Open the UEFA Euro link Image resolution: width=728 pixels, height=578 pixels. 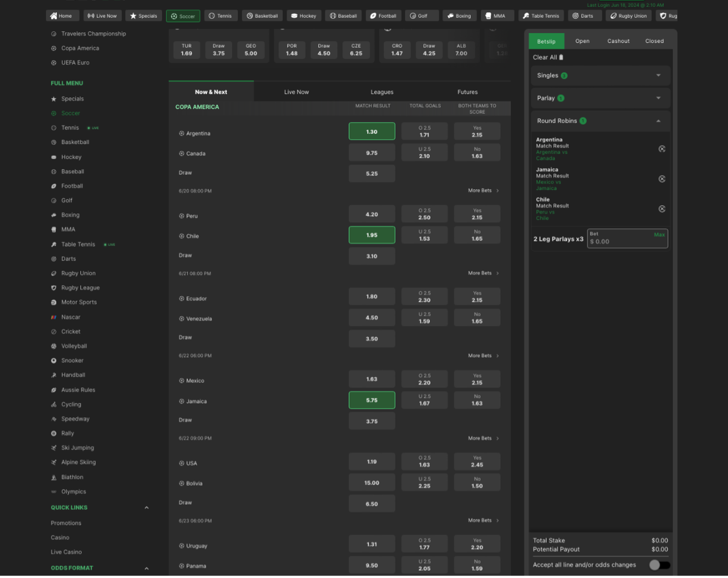(x=75, y=63)
